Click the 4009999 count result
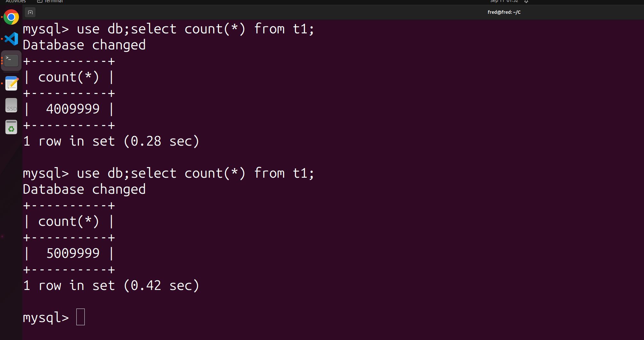 tap(73, 109)
